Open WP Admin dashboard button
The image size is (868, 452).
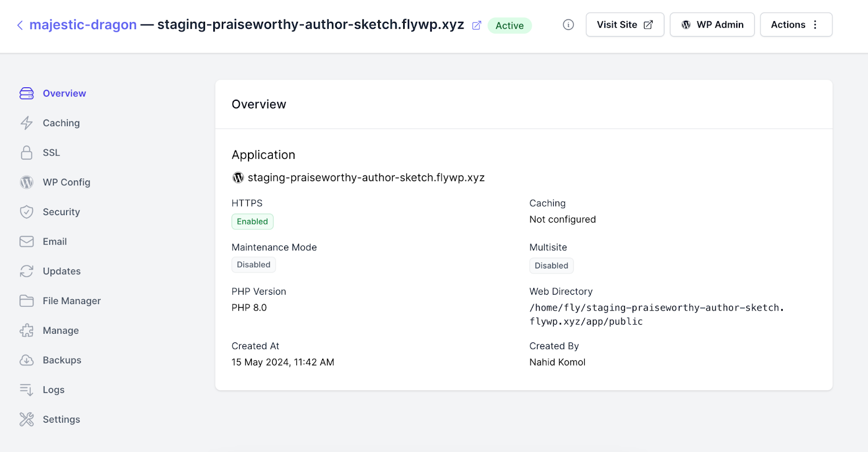pyautogui.click(x=712, y=25)
